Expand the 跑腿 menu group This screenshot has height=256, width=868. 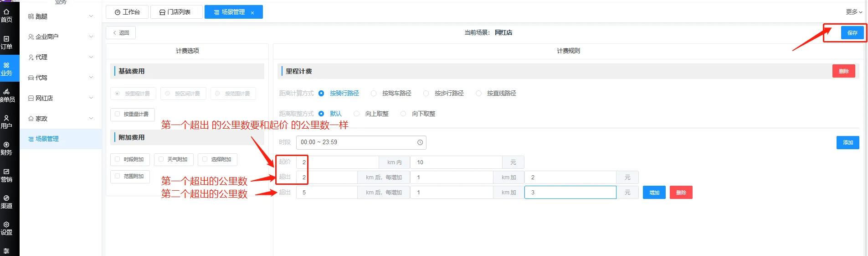61,16
